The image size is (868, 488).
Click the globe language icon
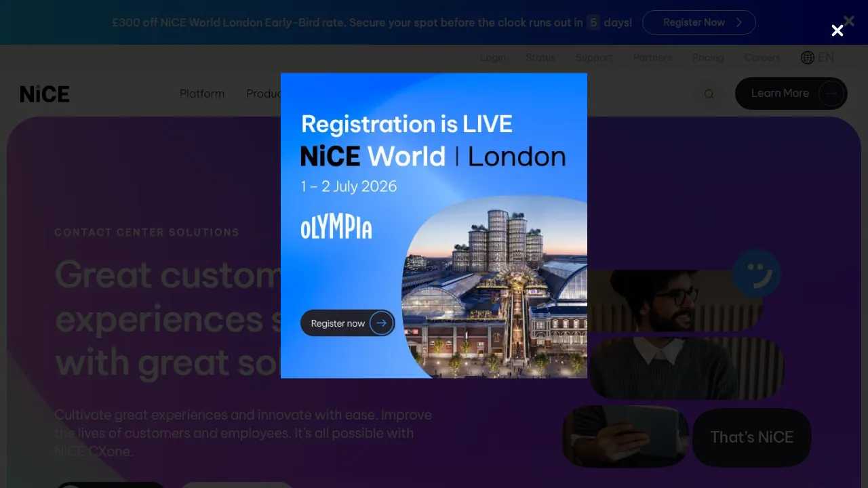click(807, 58)
